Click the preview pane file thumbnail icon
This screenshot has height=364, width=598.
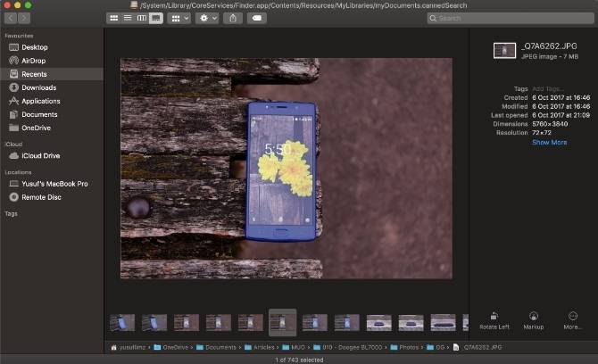(x=504, y=50)
